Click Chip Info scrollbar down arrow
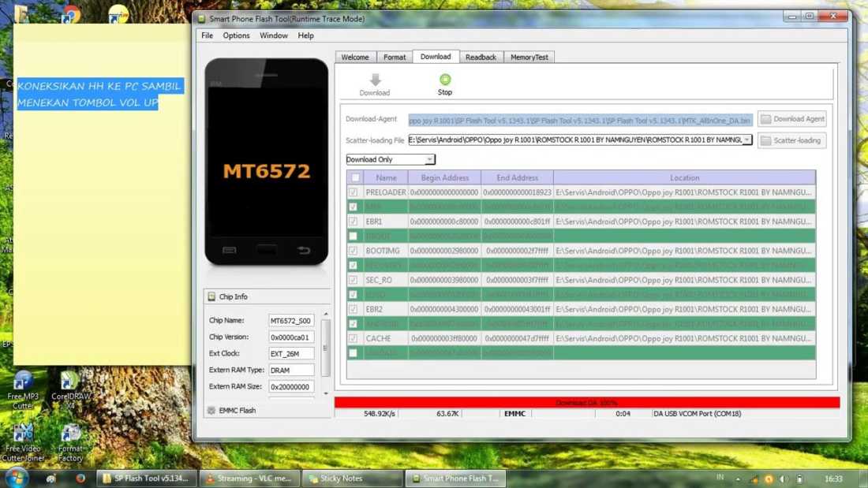Viewport: 868px width, 488px height. click(325, 393)
